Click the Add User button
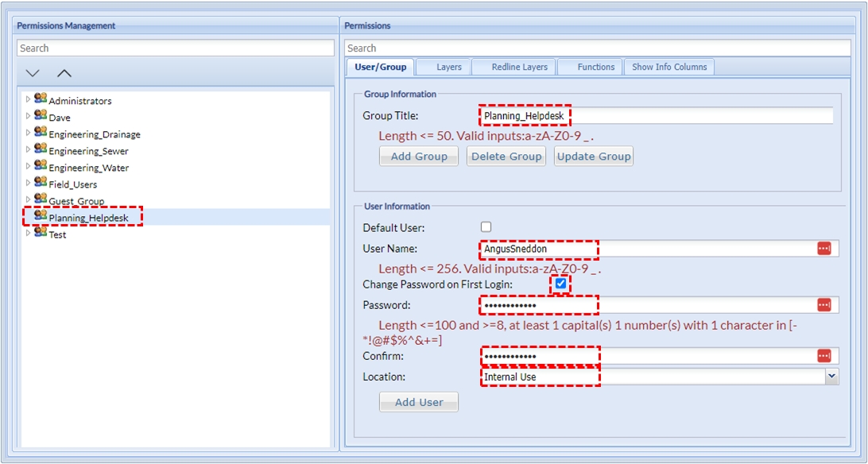This screenshot has height=464, width=868. (419, 402)
